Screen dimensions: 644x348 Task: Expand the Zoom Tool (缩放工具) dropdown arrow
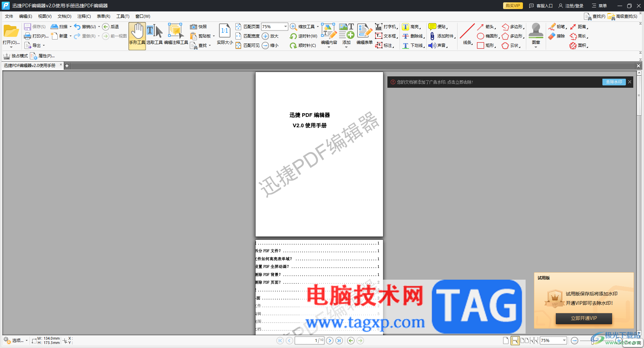tap(318, 27)
